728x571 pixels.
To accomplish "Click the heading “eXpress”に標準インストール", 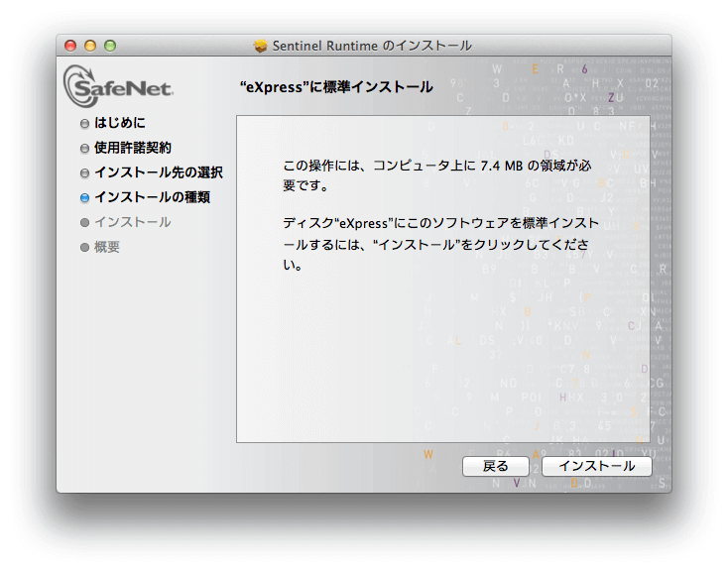I will click(336, 87).
